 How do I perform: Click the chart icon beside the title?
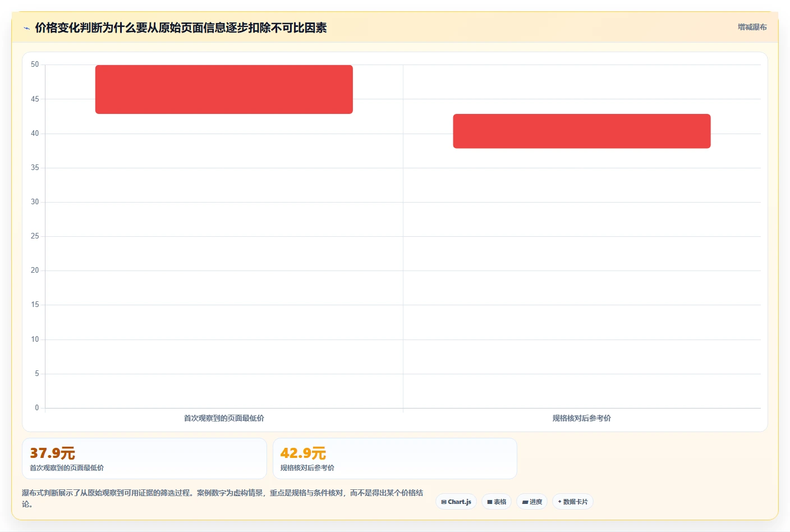[26, 28]
